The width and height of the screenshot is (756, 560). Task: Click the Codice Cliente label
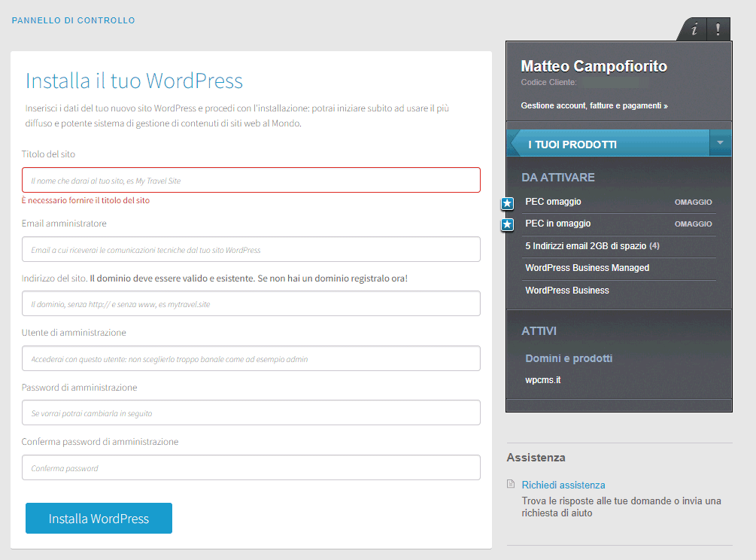[x=548, y=83]
